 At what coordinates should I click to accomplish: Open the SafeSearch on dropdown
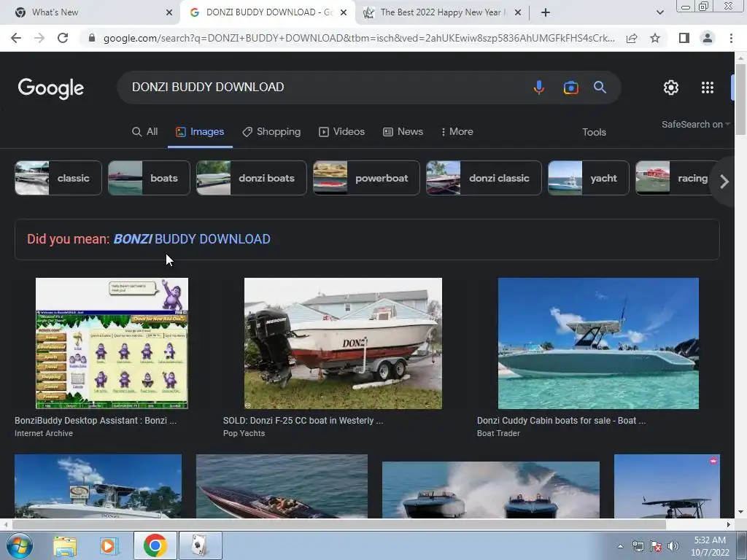pos(695,124)
